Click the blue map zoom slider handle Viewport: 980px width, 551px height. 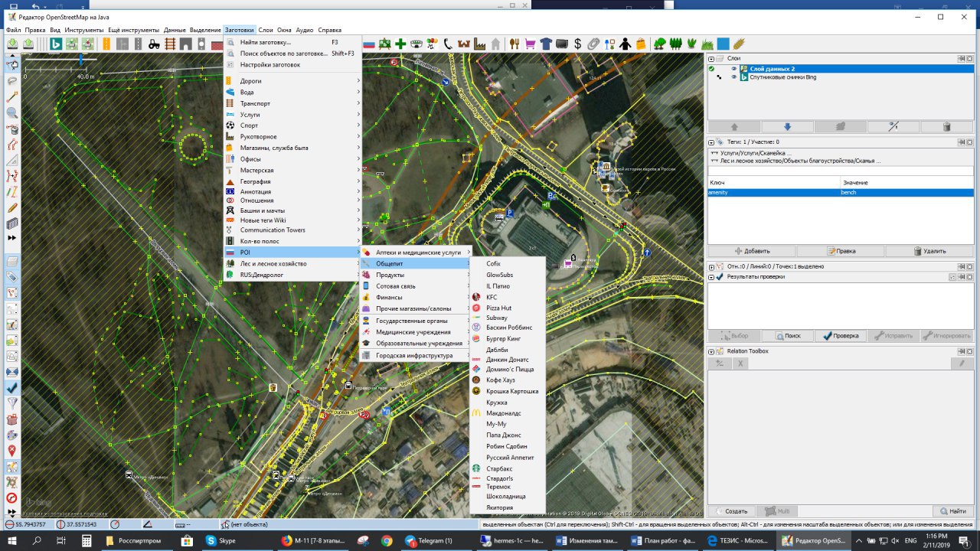81,59
